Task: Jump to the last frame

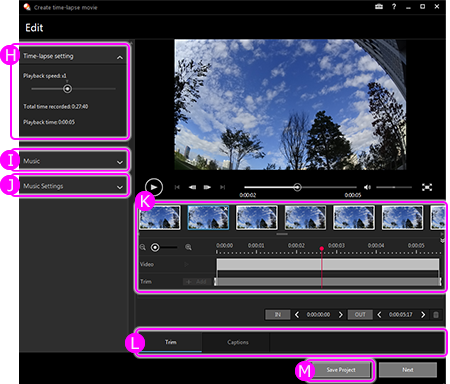Action: click(x=222, y=187)
